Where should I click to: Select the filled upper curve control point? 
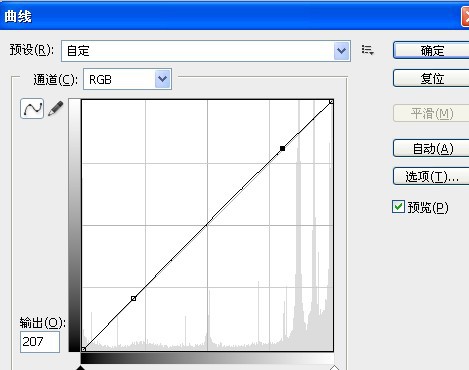click(x=282, y=148)
